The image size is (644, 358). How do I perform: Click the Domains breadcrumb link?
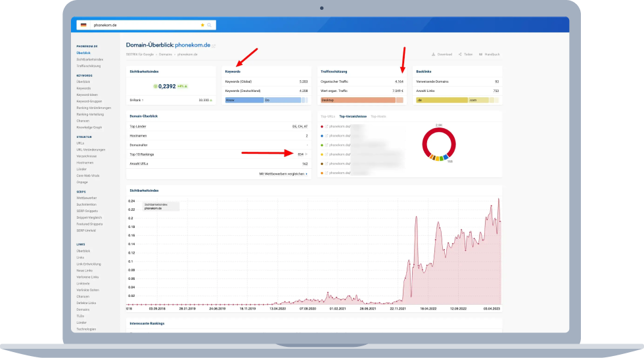[165, 55]
